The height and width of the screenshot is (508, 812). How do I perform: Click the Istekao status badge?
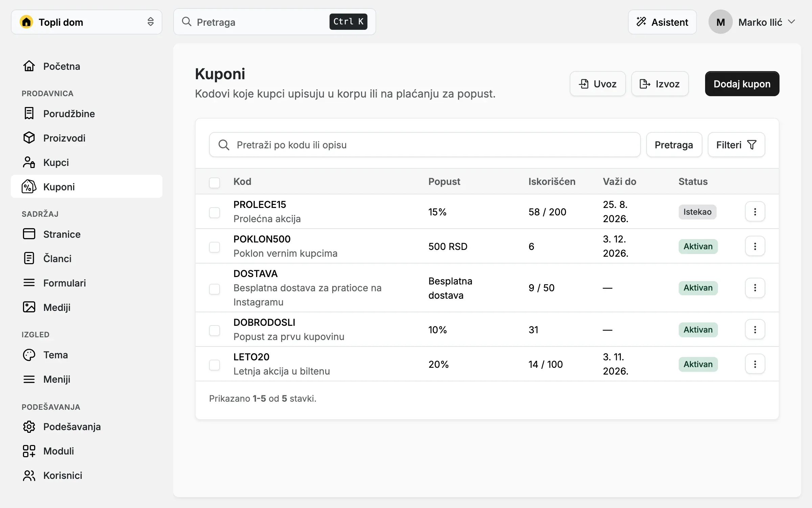click(697, 212)
